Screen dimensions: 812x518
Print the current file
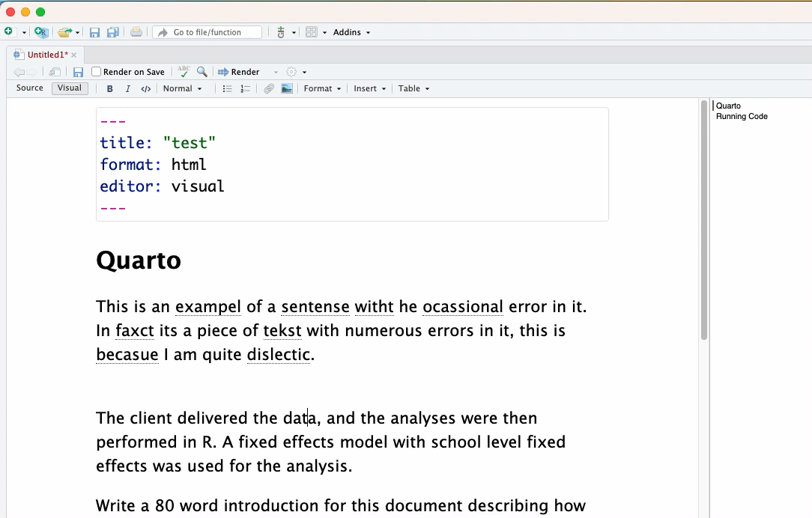point(136,32)
